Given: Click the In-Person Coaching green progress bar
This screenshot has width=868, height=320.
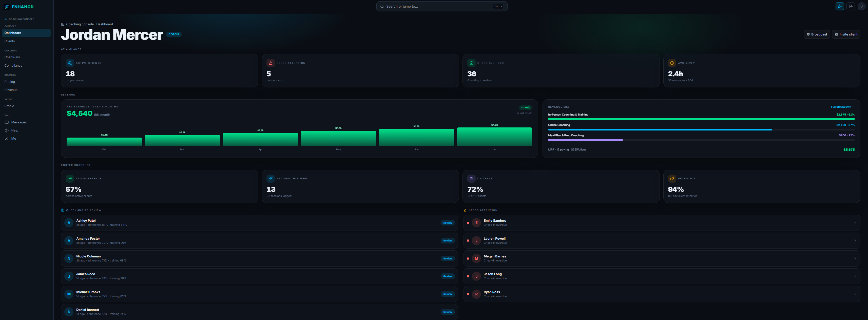Looking at the screenshot, I should 701,119.
